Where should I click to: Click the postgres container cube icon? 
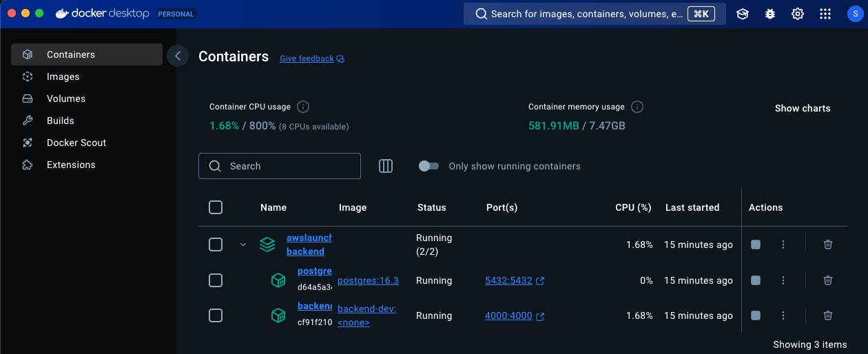(x=278, y=280)
